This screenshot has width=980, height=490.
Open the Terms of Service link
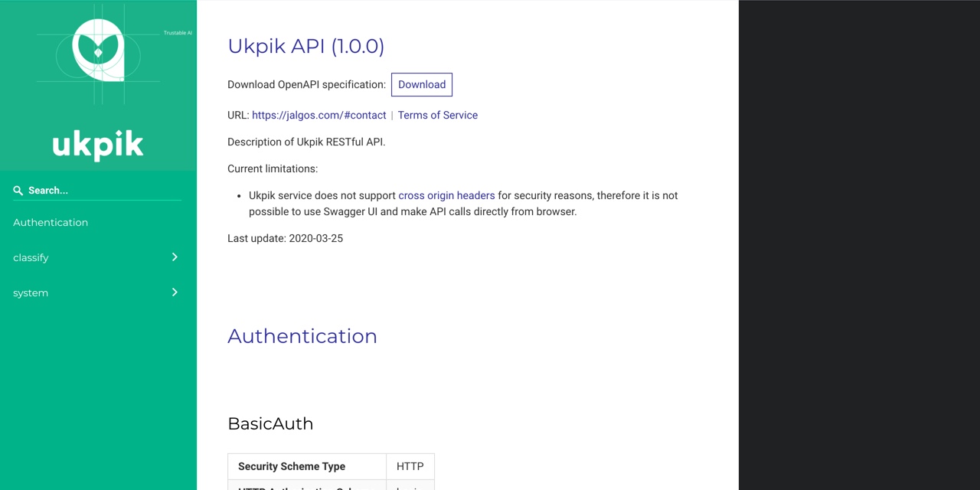438,116
